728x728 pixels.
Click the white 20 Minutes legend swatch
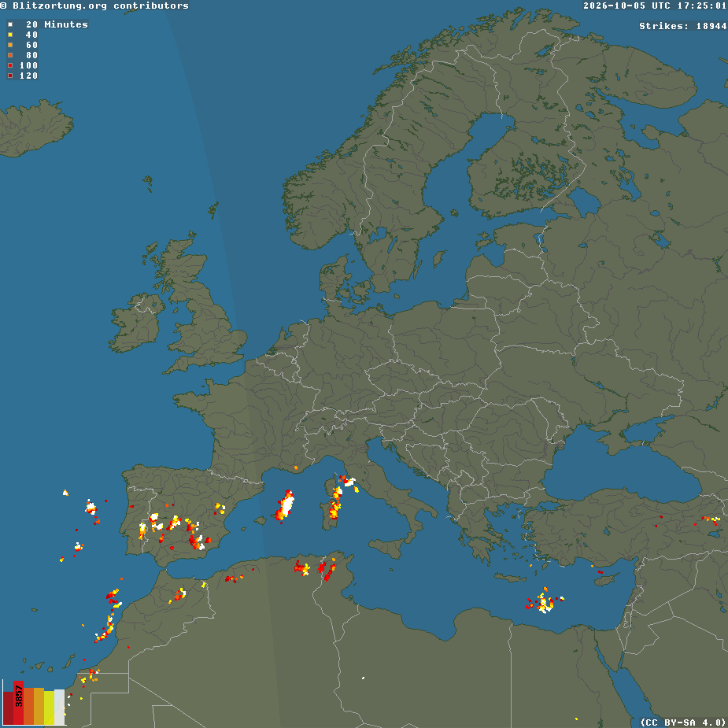pos(10,24)
